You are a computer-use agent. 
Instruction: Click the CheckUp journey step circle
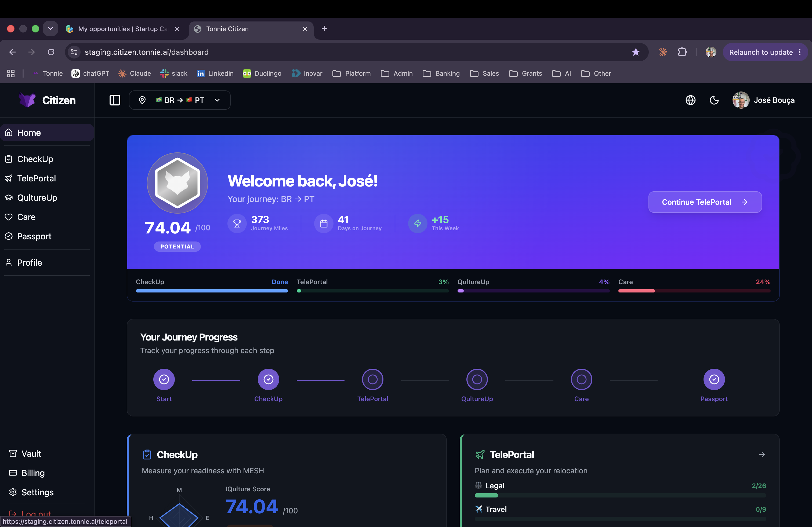(269, 379)
